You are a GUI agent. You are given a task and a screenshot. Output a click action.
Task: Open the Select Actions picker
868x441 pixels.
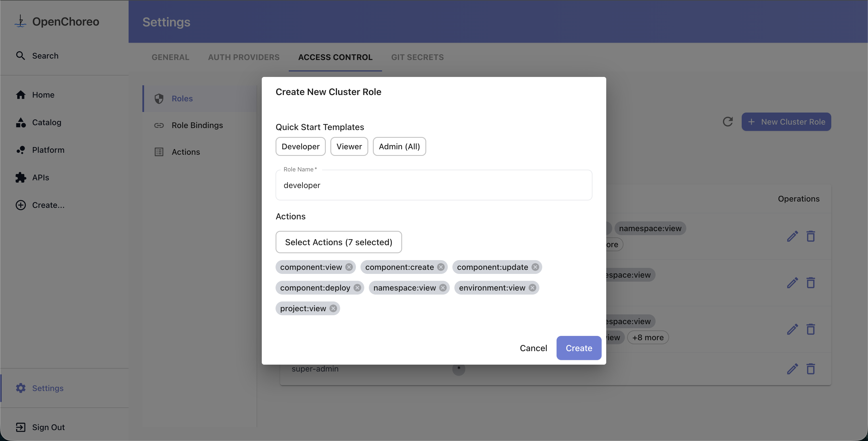pos(338,242)
